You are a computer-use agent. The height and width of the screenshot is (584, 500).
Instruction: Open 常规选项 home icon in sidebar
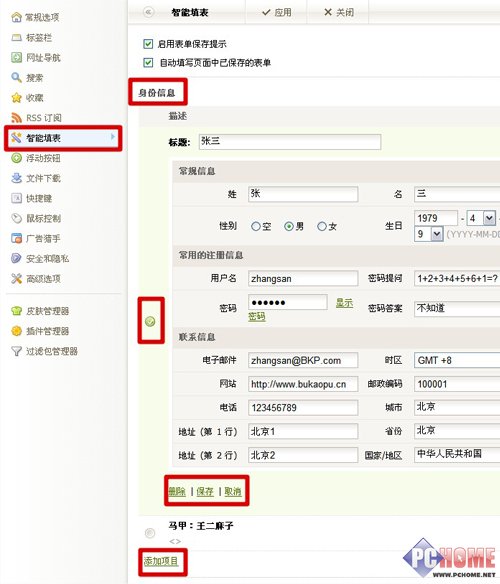coord(16,17)
